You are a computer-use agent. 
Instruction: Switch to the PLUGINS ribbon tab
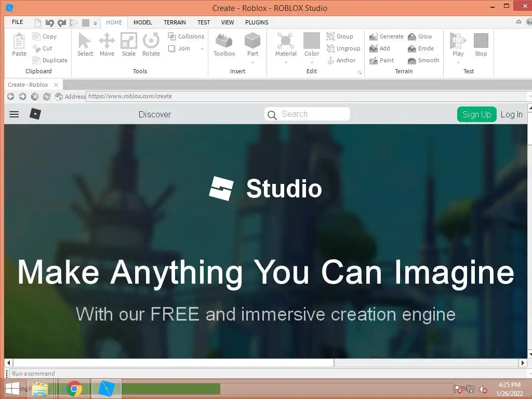tap(257, 22)
